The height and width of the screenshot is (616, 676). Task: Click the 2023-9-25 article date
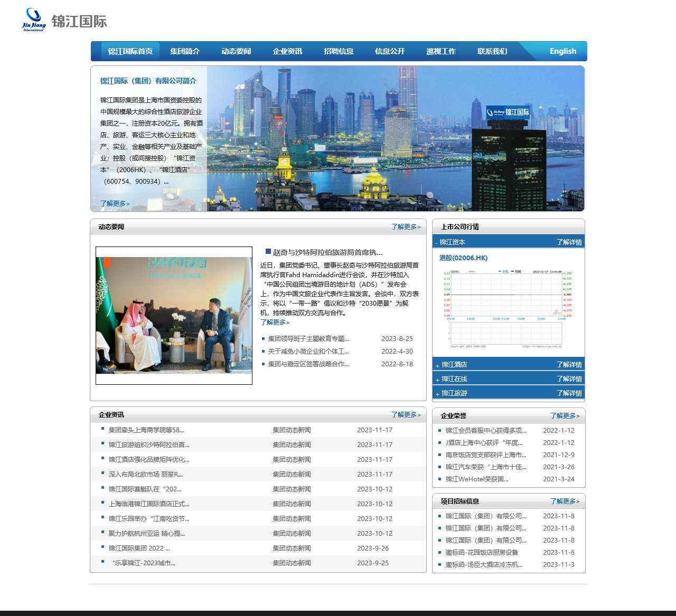(x=373, y=563)
